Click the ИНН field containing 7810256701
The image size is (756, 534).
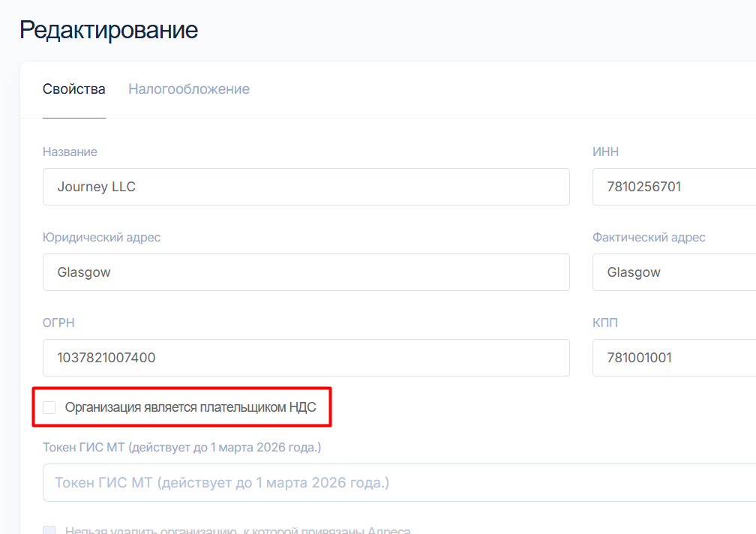(673, 187)
